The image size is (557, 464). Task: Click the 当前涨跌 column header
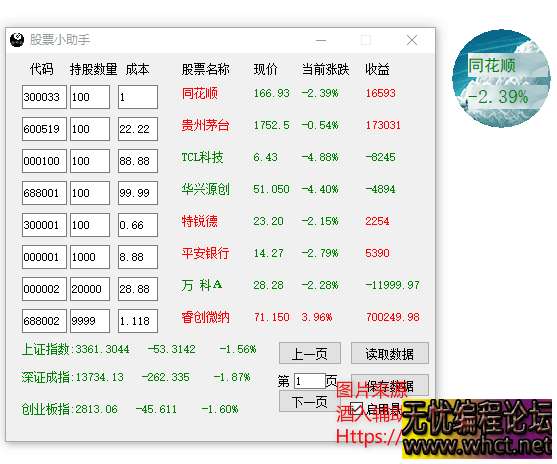point(325,69)
